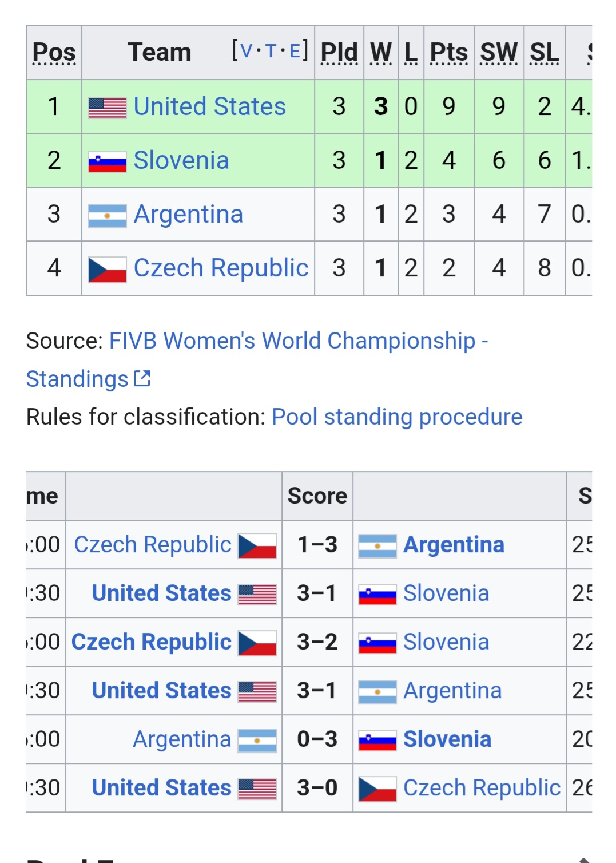
Task: Open Pool standing procedure link
Action: (397, 417)
